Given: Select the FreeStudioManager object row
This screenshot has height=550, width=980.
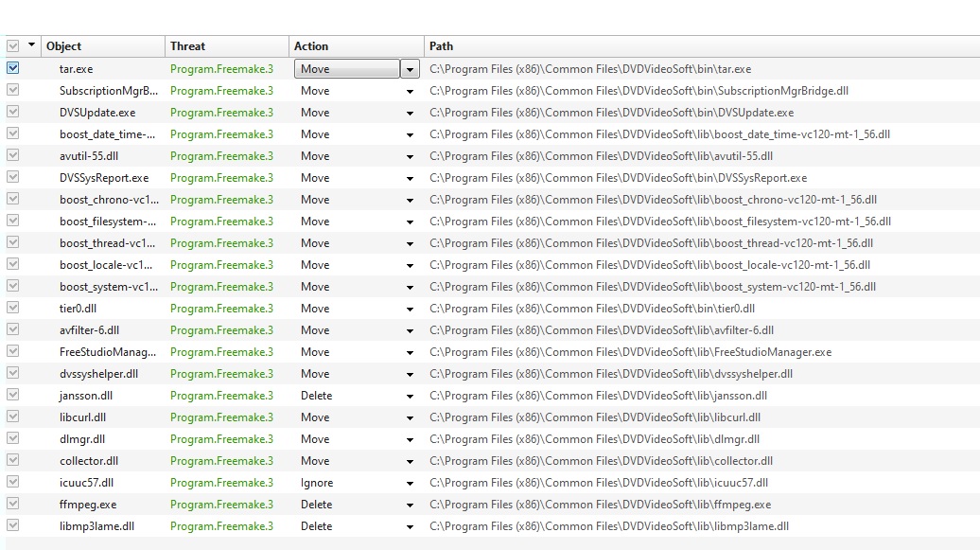Looking at the screenshot, I should [x=108, y=351].
